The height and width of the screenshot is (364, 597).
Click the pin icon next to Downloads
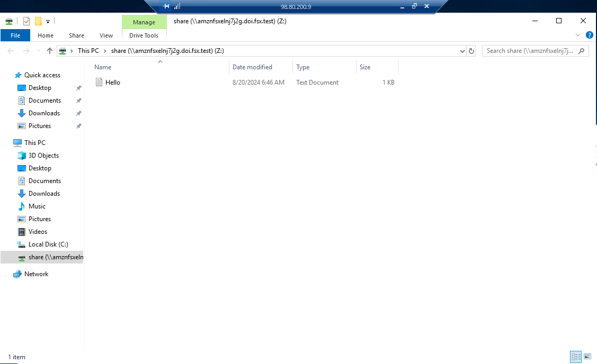coord(79,113)
